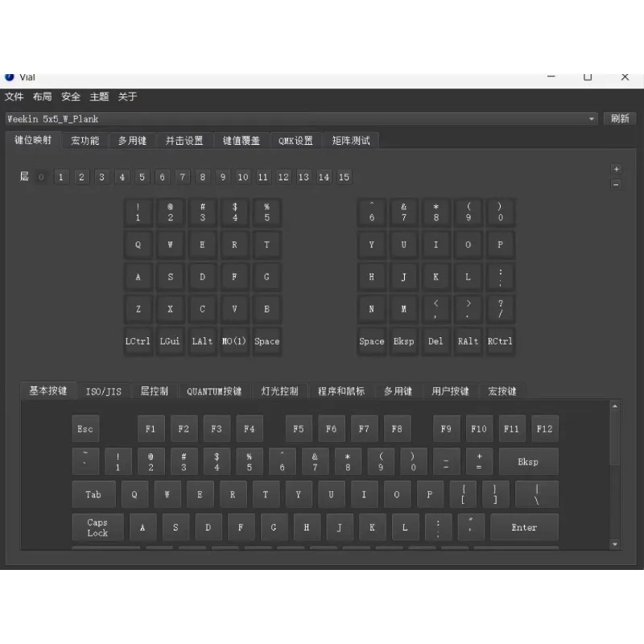Open the 矩阵测试 tab
This screenshot has width=644, height=644.
coord(351,140)
